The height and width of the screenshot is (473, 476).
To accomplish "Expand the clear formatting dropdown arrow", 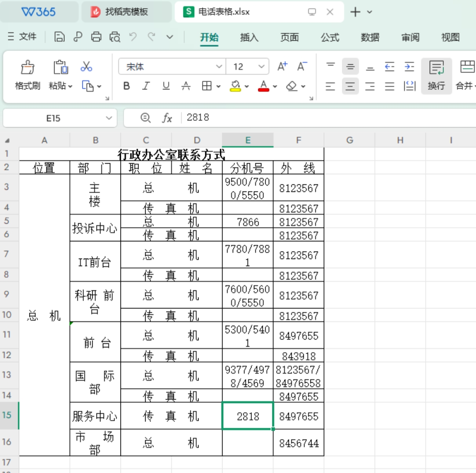I will click(303, 86).
